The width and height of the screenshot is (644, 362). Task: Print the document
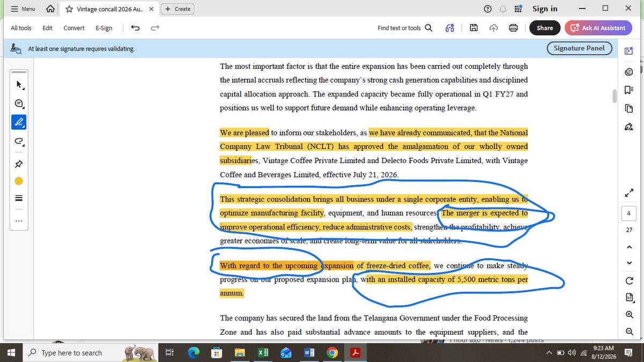(x=513, y=28)
